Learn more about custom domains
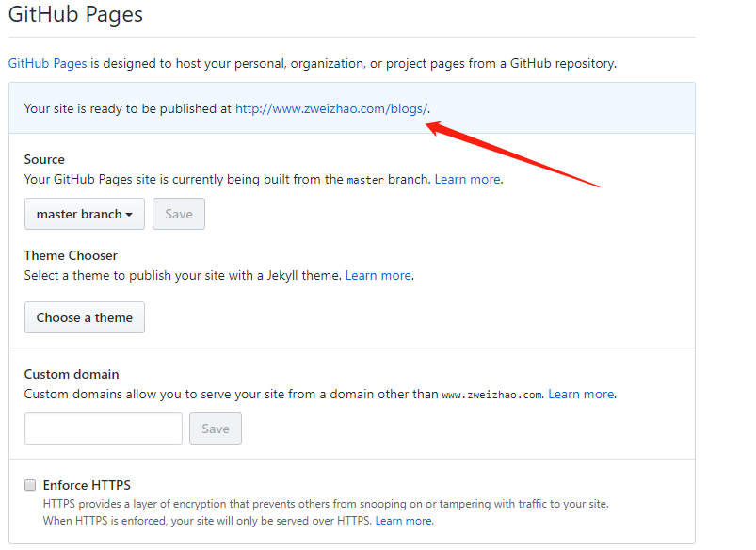 581,394
